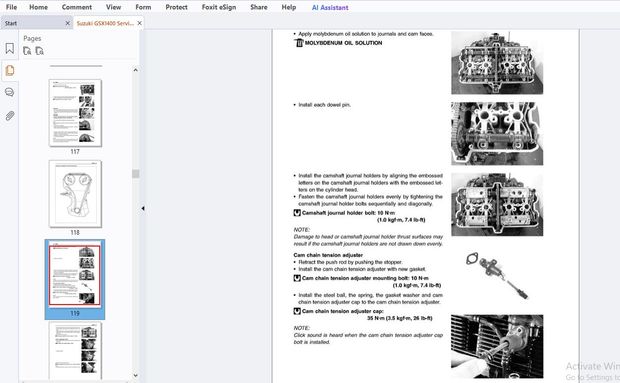Click the torque icon beside Camshaft journal holder
Viewport: 620px width, 383px height.
[297, 213]
